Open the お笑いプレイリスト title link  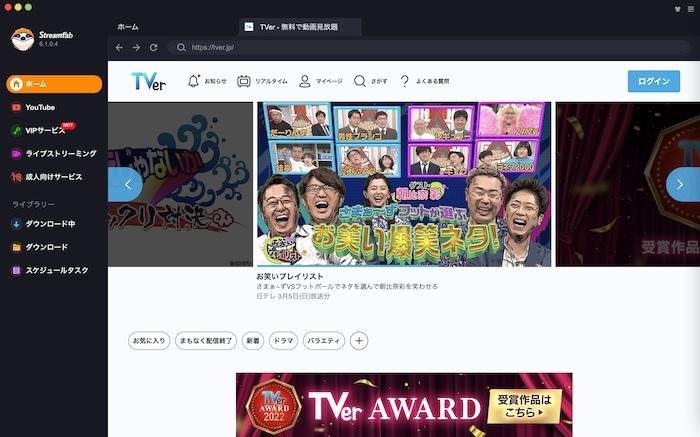pyautogui.click(x=290, y=276)
